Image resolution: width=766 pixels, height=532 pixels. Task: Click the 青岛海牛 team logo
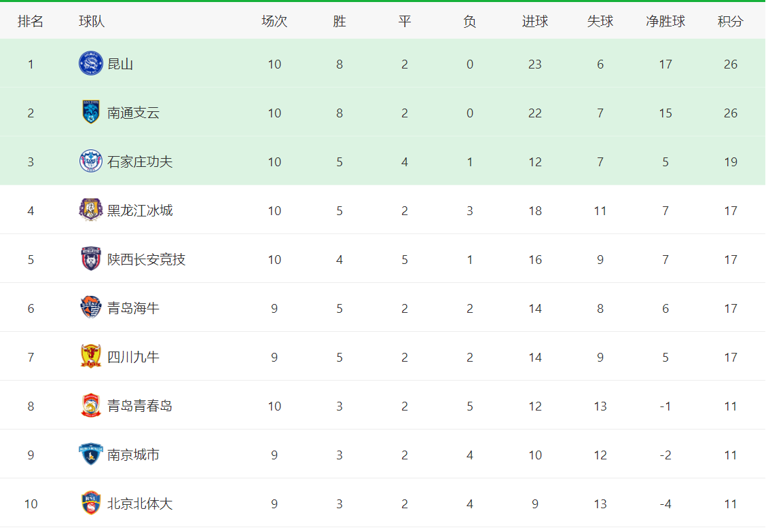click(90, 308)
